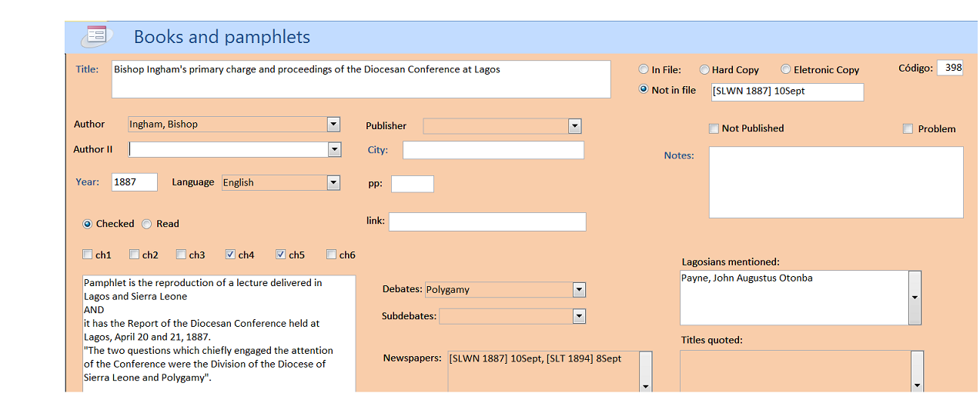
Task: Expand the Author II dropdown
Action: click(333, 149)
